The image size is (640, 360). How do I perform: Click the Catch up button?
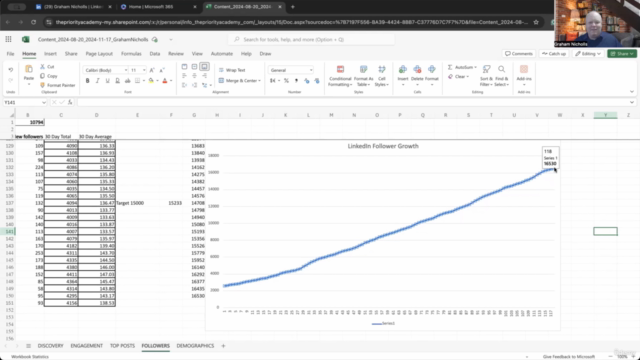tap(554, 53)
